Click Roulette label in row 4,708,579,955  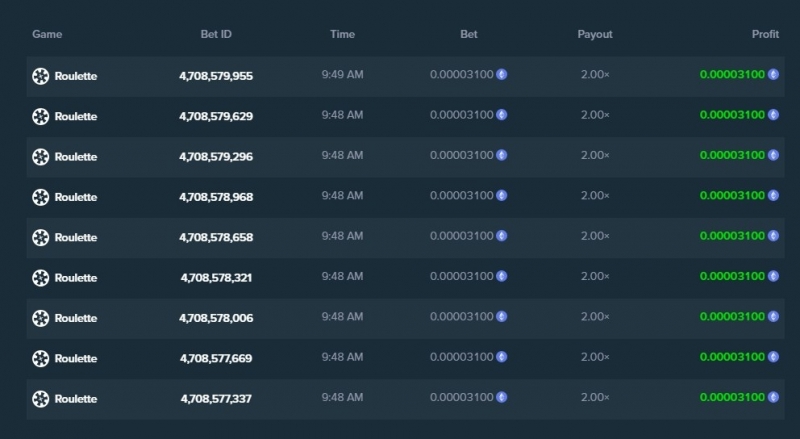click(x=76, y=76)
